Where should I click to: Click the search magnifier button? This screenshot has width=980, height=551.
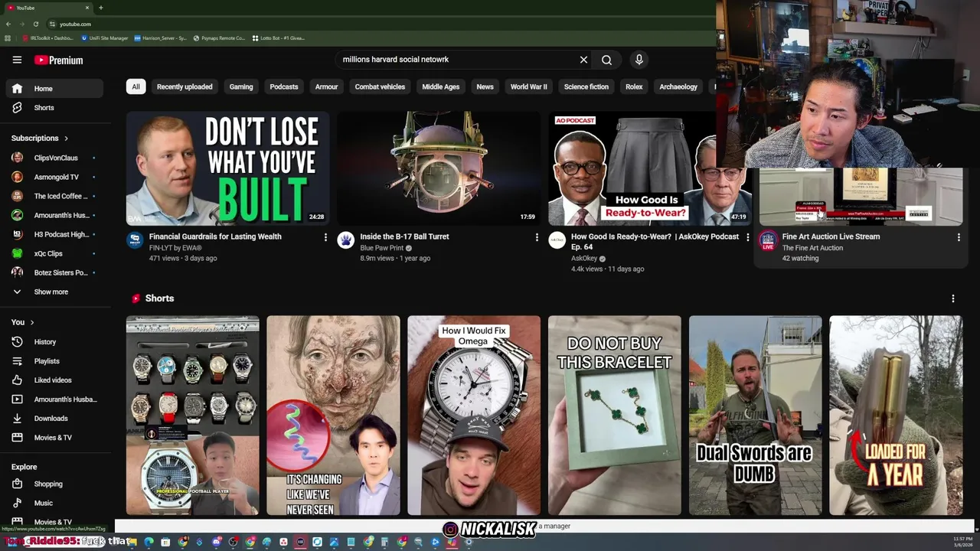click(x=606, y=60)
